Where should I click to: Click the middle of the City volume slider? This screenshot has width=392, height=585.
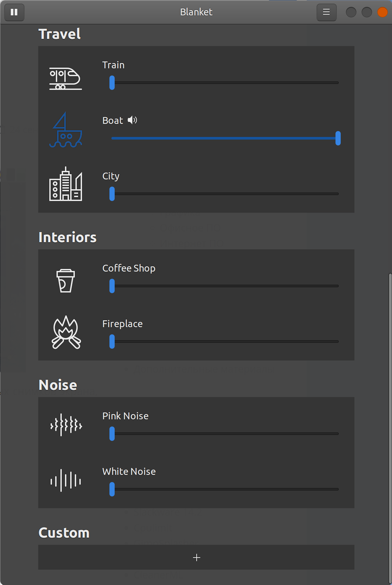pyautogui.click(x=225, y=194)
